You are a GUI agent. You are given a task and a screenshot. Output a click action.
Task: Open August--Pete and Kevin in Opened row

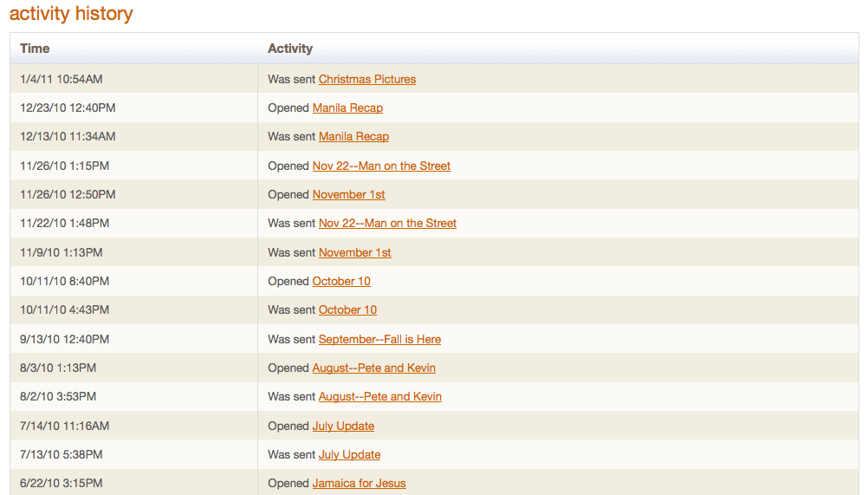tap(373, 368)
